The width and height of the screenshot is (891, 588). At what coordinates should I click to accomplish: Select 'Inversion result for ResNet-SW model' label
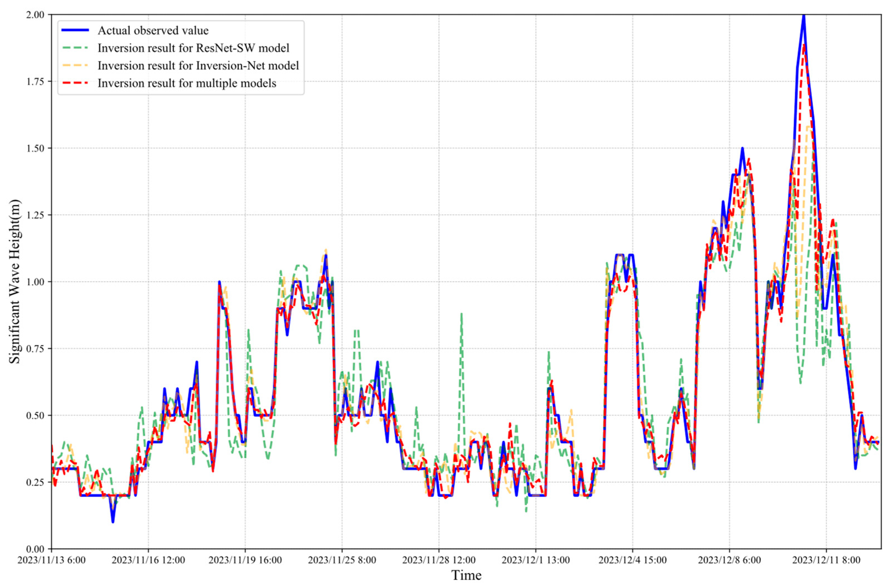coord(193,48)
